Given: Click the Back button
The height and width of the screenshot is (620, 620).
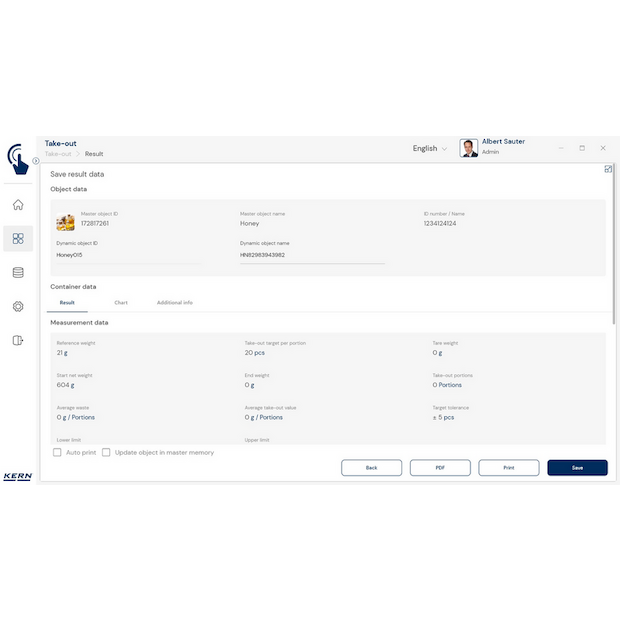Looking at the screenshot, I should pyautogui.click(x=371, y=468).
